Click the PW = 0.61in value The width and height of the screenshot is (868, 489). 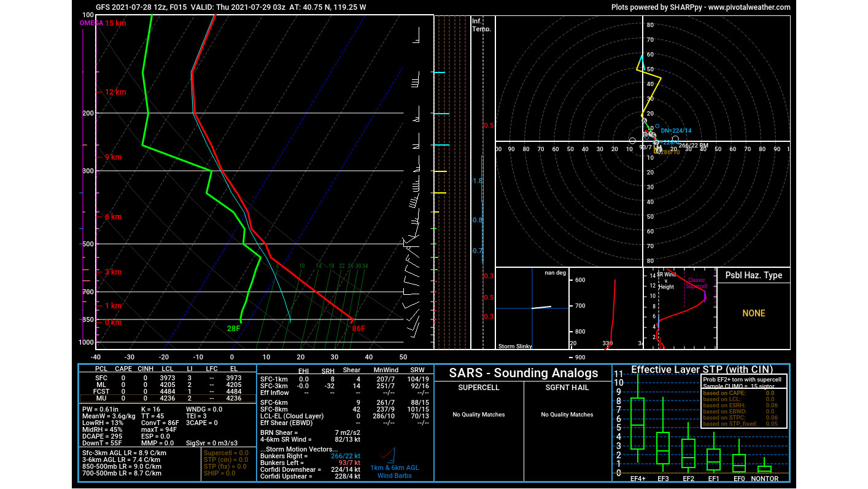[99, 409]
